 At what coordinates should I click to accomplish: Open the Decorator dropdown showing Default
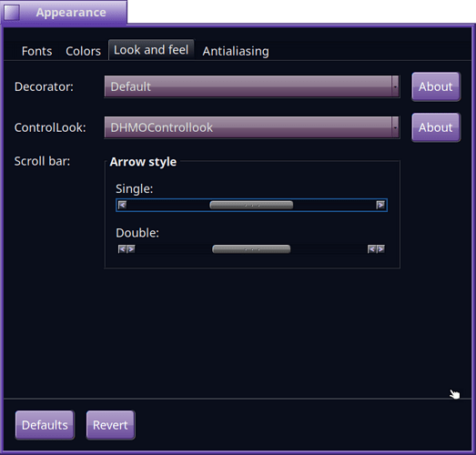(252, 86)
